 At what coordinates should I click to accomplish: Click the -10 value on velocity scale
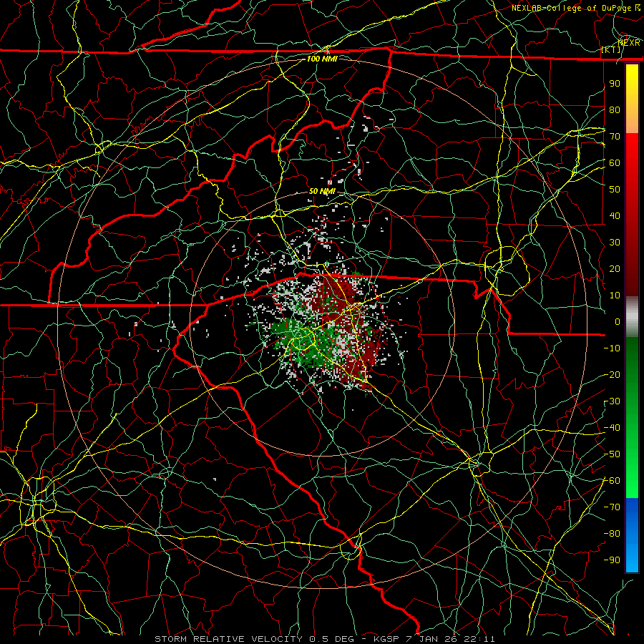click(612, 348)
